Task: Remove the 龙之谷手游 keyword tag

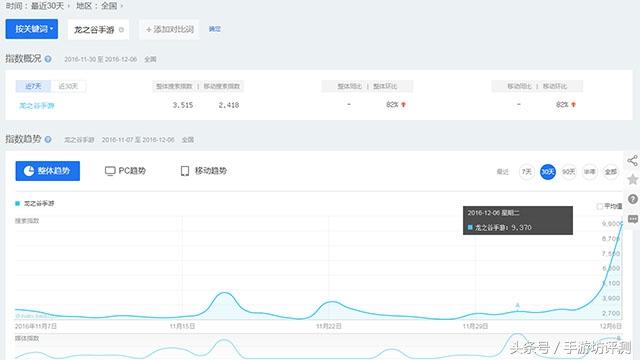Action: coord(121,30)
